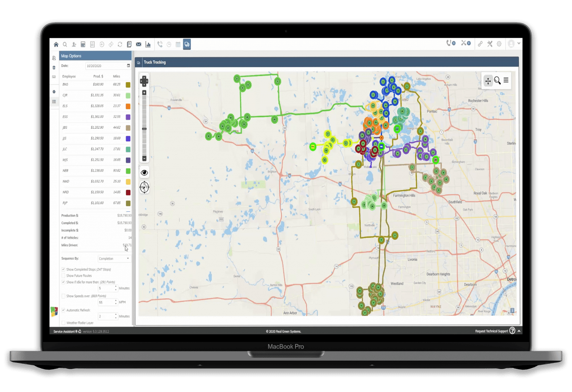Expand the user account menu chevron
Viewport: 572px width, 392px height.
(x=519, y=43)
